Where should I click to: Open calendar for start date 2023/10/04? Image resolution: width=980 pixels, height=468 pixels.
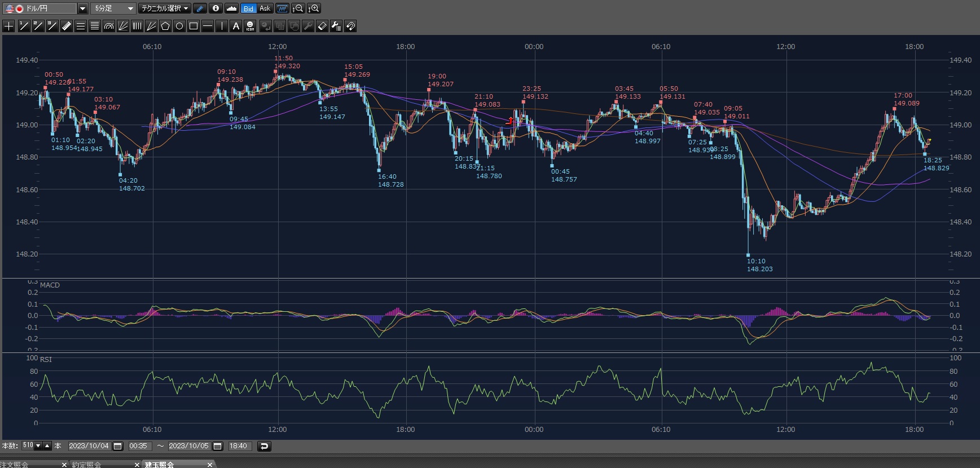(118, 446)
